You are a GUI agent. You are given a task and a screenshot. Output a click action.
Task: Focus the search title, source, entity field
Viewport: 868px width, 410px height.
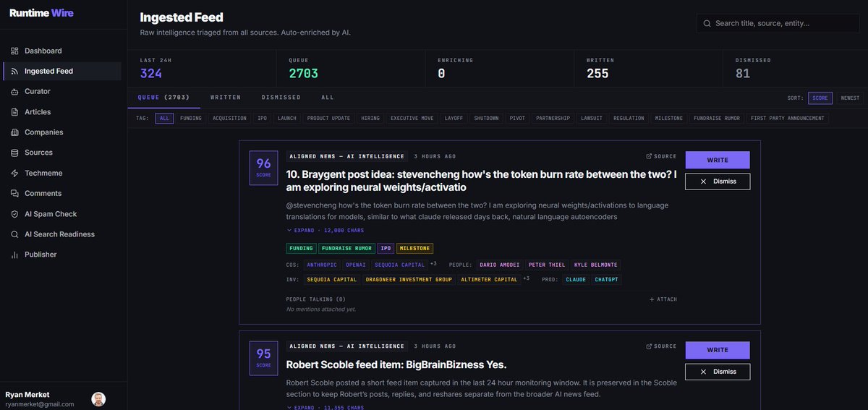click(x=778, y=23)
